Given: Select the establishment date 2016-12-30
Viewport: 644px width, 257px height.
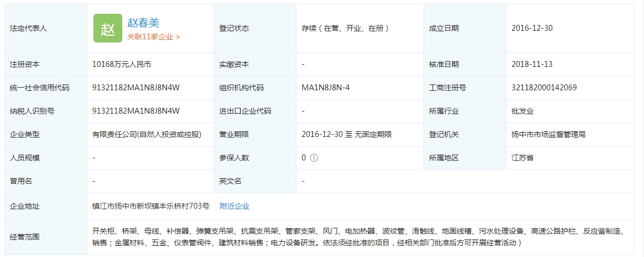Looking at the screenshot, I should point(532,28).
